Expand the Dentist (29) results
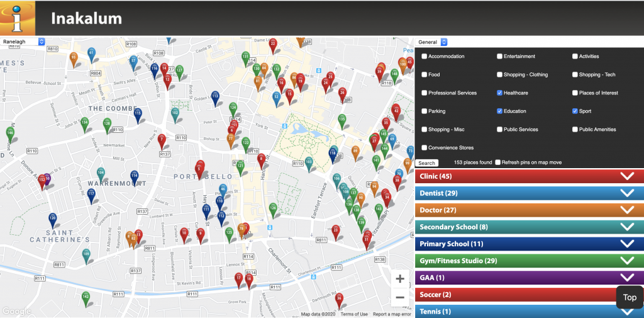Viewport: 644px width, 318px height. [530, 193]
